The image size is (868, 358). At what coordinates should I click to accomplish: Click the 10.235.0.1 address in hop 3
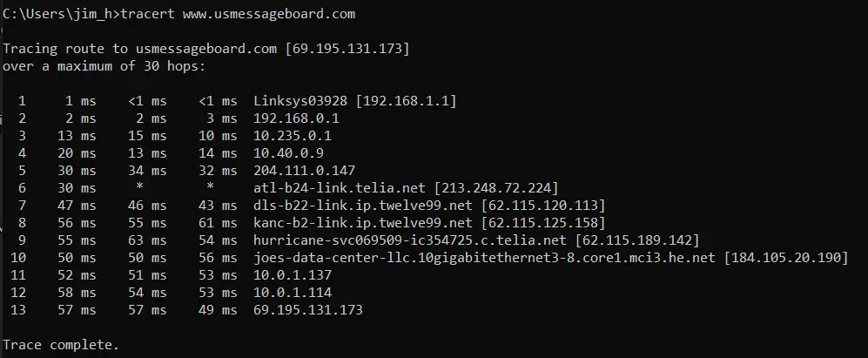(293, 136)
